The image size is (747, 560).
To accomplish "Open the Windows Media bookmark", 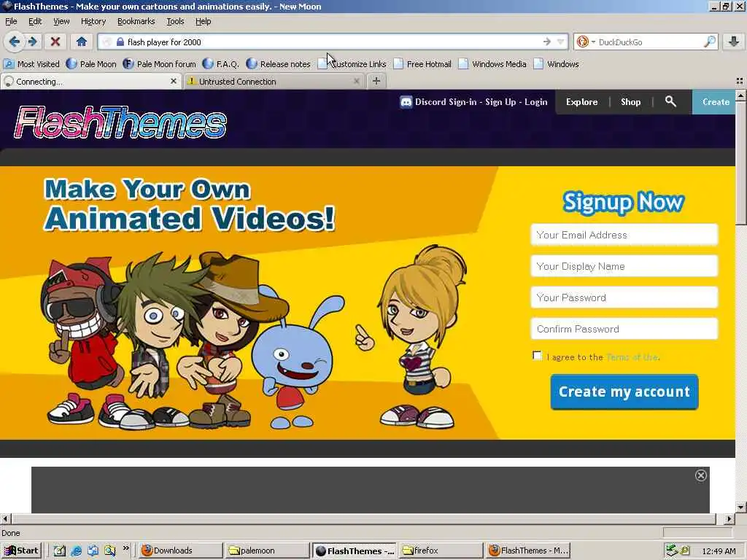I will pyautogui.click(x=492, y=64).
